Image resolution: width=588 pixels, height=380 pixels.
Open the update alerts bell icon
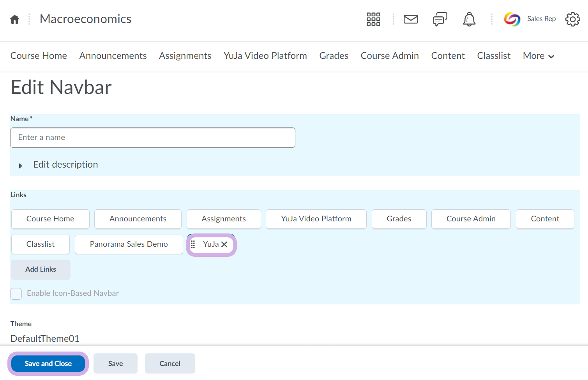(469, 19)
